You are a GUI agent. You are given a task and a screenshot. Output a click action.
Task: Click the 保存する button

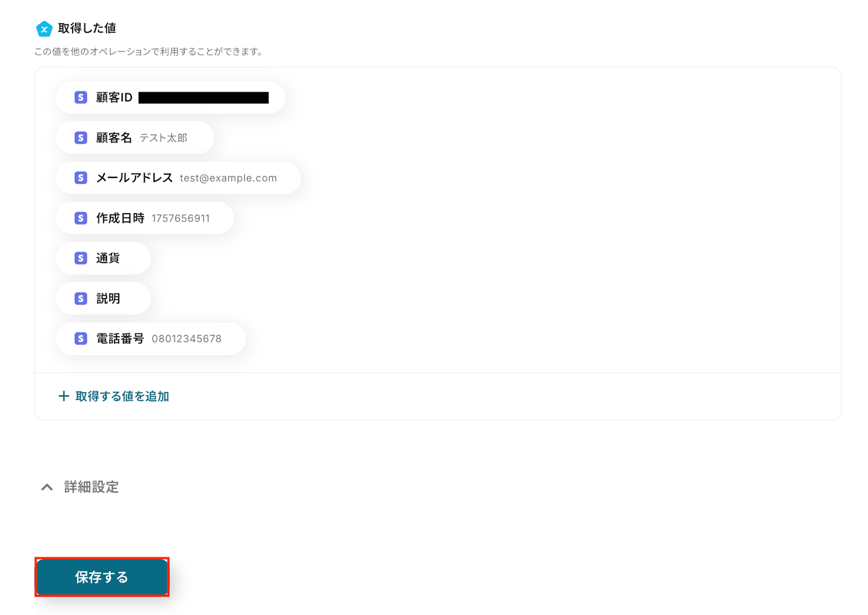pos(102,577)
